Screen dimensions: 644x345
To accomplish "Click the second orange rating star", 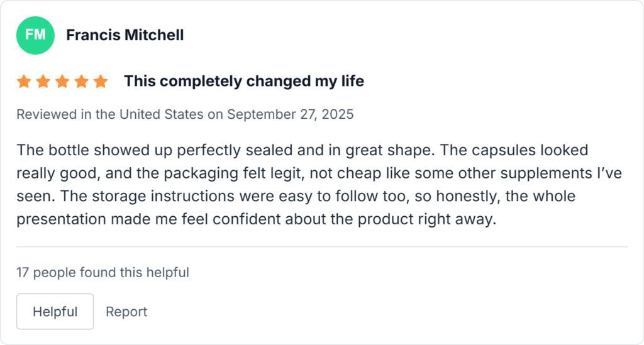I will [x=43, y=82].
